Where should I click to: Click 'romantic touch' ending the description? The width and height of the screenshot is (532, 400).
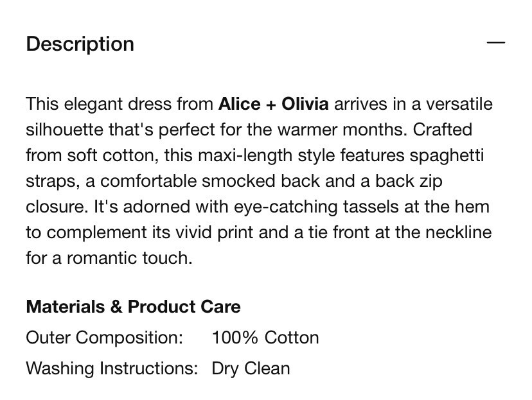(129, 258)
